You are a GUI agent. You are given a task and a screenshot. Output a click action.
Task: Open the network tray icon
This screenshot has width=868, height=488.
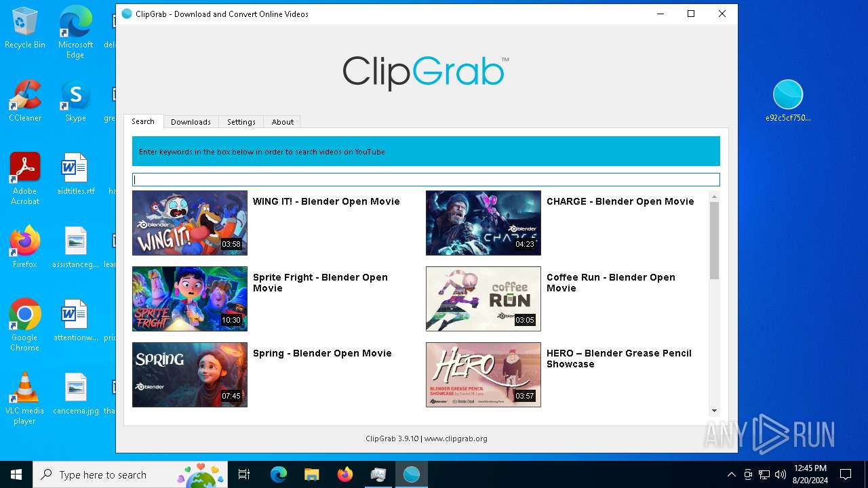[764, 474]
